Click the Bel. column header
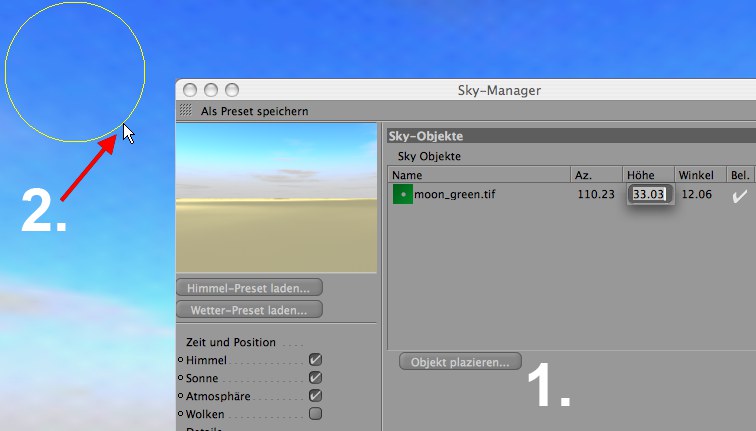The height and width of the screenshot is (431, 756). click(x=741, y=175)
